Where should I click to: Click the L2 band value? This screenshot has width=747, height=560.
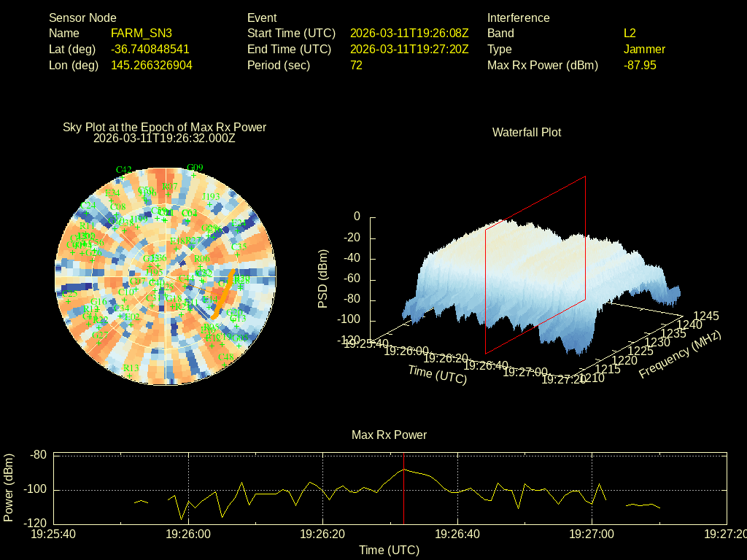[630, 33]
